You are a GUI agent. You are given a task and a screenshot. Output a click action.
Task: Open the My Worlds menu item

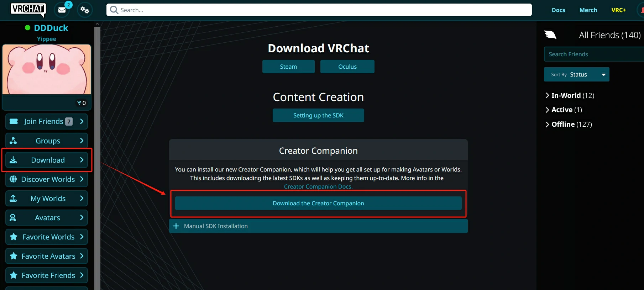[47, 198]
